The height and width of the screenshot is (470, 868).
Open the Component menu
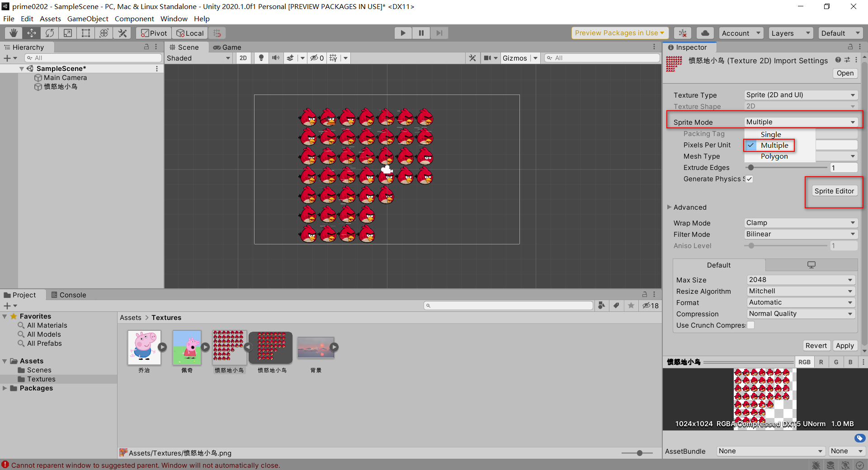[x=134, y=19]
